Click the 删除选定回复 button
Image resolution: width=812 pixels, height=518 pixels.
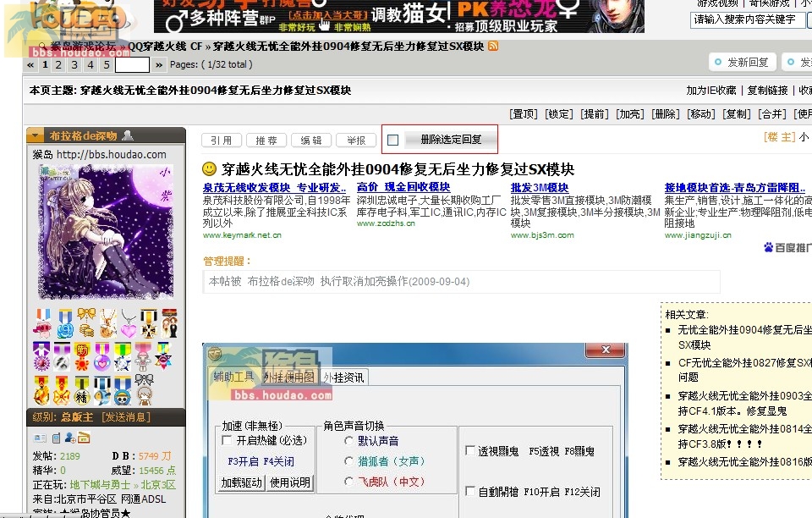tap(451, 140)
